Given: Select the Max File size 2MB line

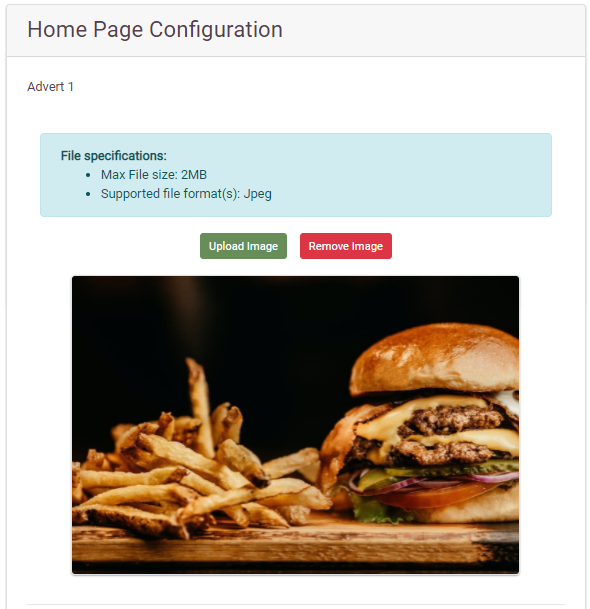Looking at the screenshot, I should [154, 175].
